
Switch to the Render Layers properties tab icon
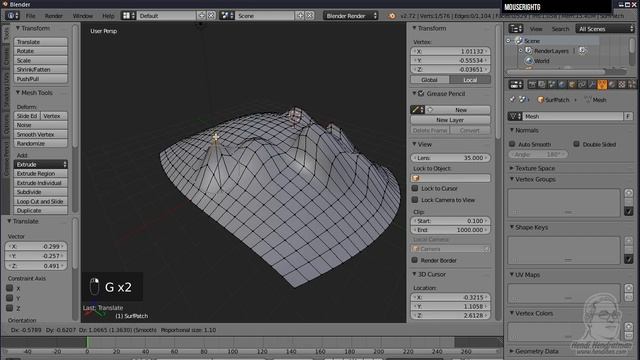(542, 84)
